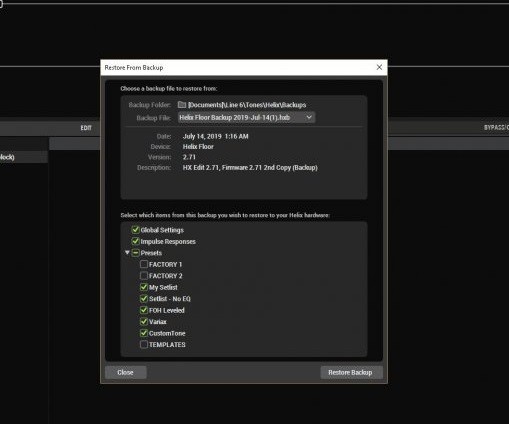Click the Version 2.71 value
The height and width of the screenshot is (424, 509).
coord(189,157)
